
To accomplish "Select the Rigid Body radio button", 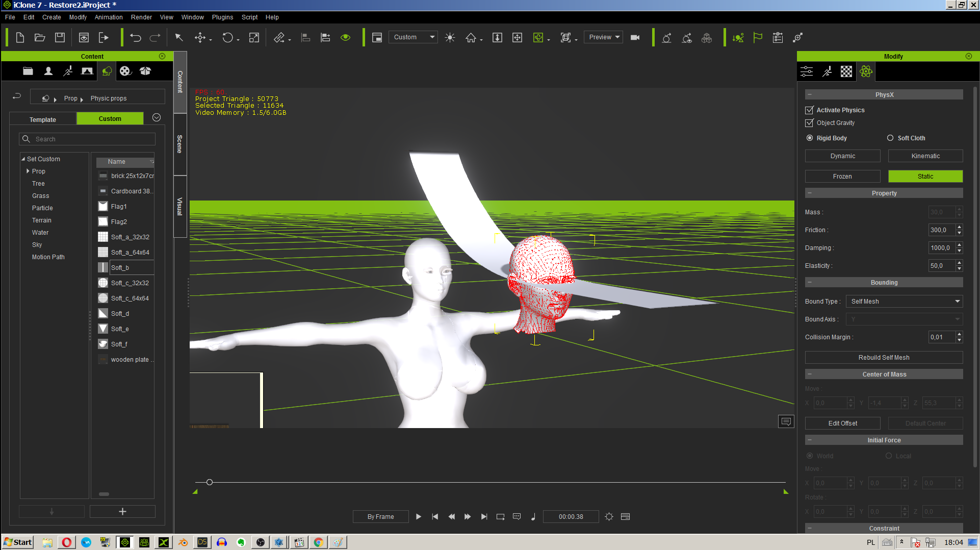I will click(x=810, y=138).
